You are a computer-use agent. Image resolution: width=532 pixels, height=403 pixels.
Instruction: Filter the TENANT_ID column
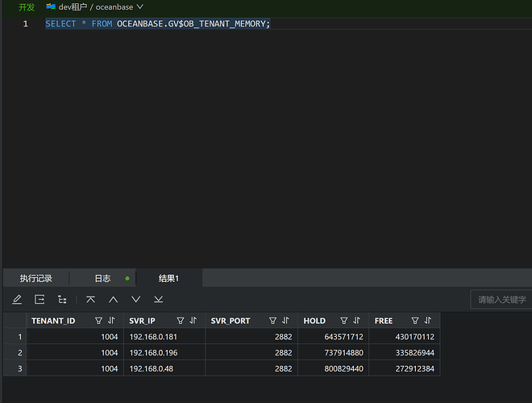pos(98,321)
